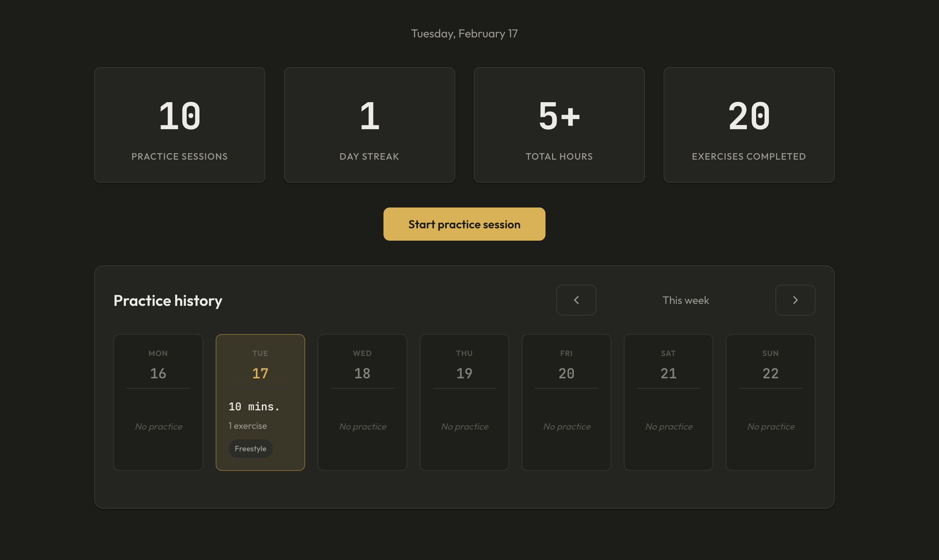
Task: Click the Practice history heading
Action: click(167, 300)
